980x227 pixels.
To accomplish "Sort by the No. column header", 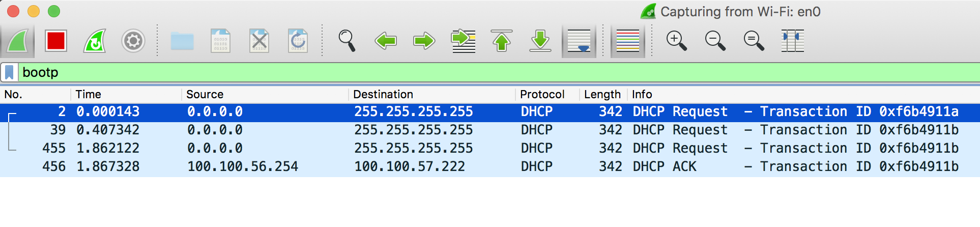I will coord(36,94).
